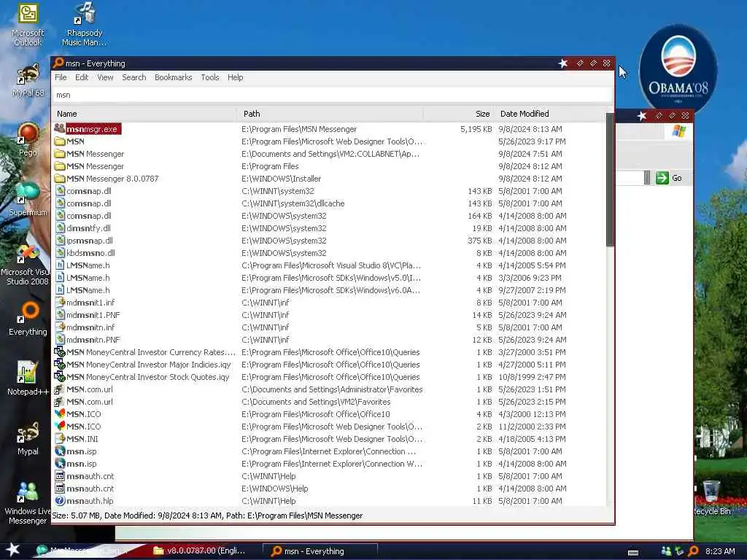The image size is (747, 560).
Task: Click the MSN Messenger 8.0.0787 folder icon
Action: click(60, 179)
